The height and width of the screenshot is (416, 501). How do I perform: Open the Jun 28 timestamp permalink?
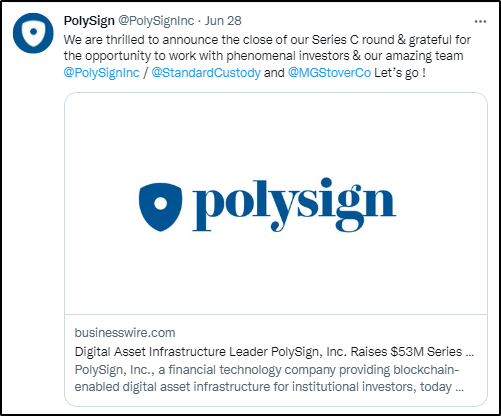(x=223, y=21)
